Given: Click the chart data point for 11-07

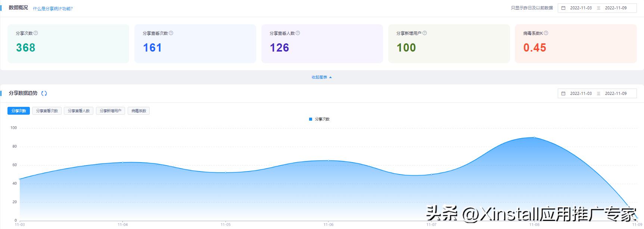Looking at the screenshot, I should pos(431,174).
